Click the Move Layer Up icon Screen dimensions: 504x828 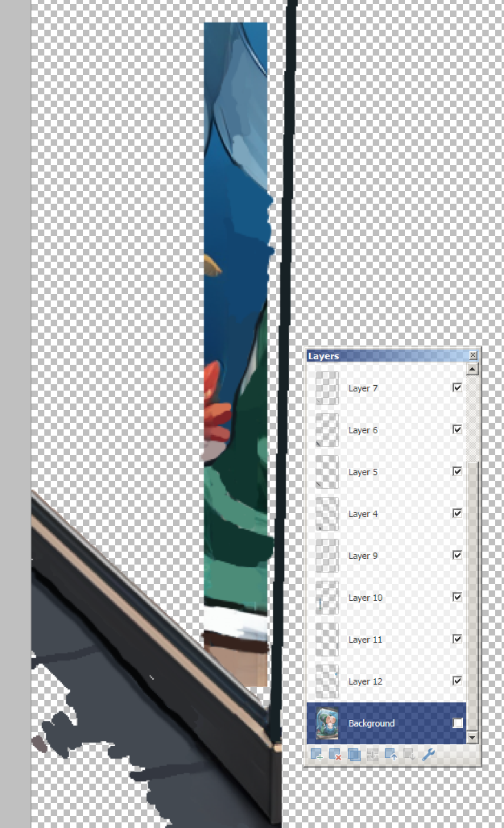[x=391, y=755]
